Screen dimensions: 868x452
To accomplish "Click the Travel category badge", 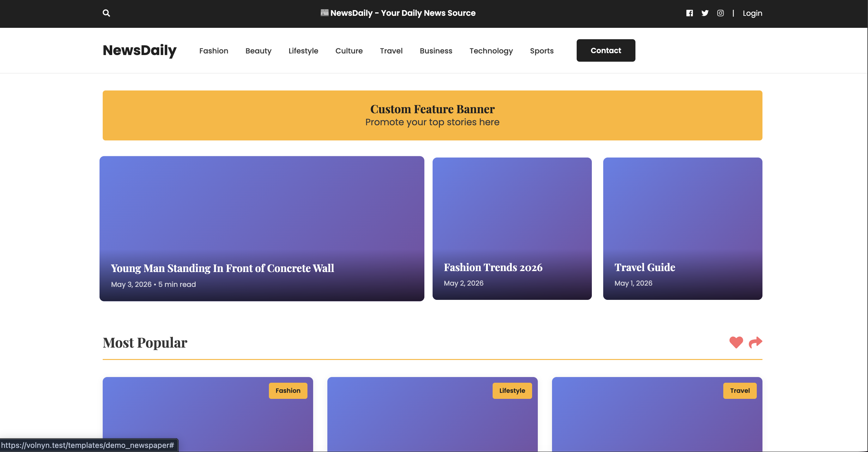I will pyautogui.click(x=740, y=391).
